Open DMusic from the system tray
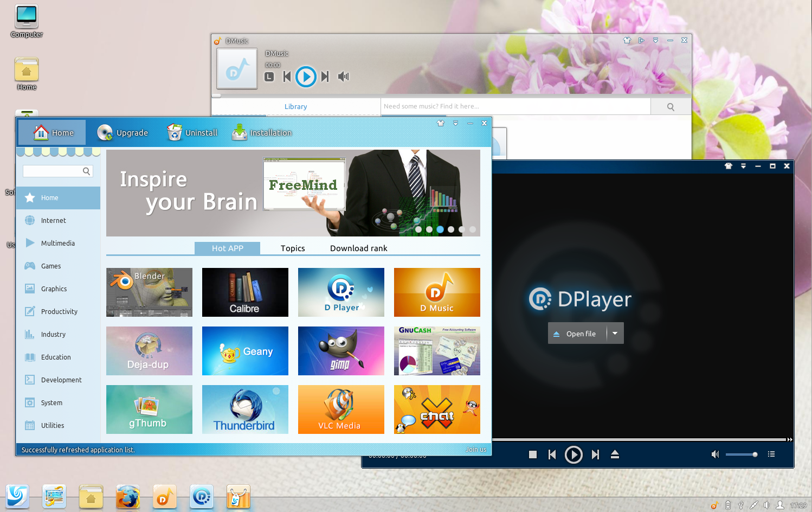The height and width of the screenshot is (512, 812). click(714, 505)
